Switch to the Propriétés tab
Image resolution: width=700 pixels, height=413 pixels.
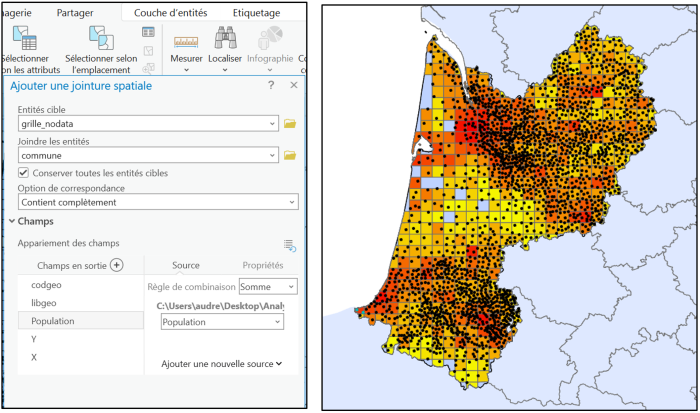click(x=262, y=265)
